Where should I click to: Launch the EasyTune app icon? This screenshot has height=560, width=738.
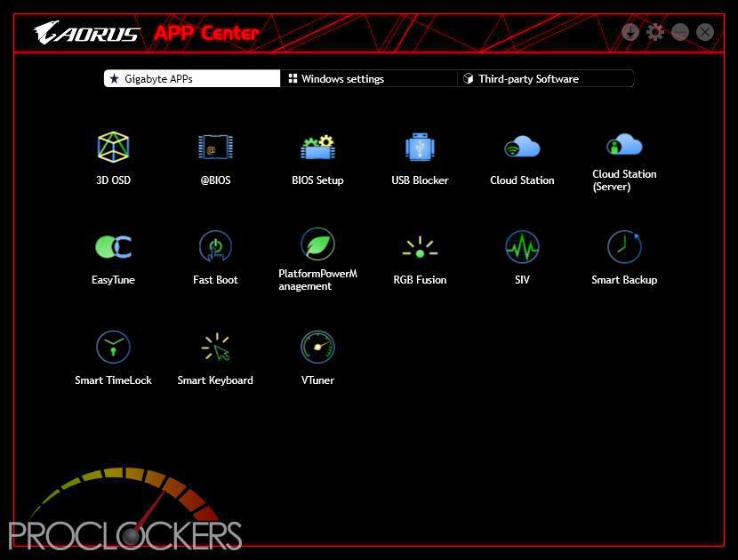click(114, 246)
